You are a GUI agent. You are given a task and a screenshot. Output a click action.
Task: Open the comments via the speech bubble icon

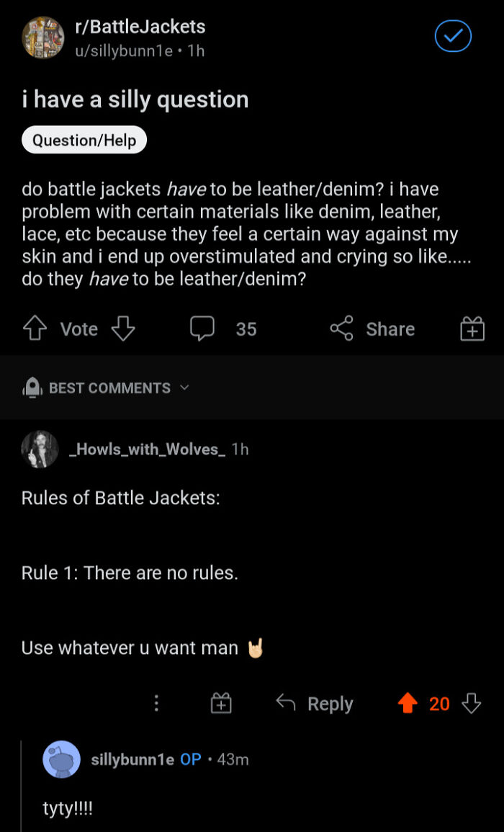(203, 328)
